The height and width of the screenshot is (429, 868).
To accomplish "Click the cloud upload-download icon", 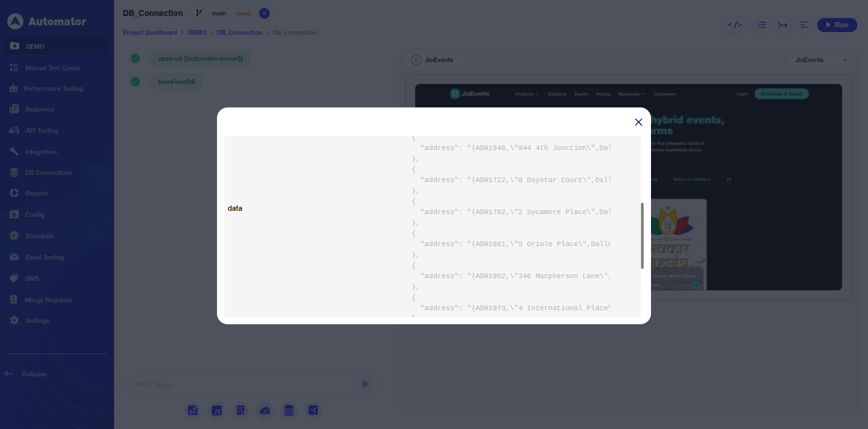I will [265, 411].
